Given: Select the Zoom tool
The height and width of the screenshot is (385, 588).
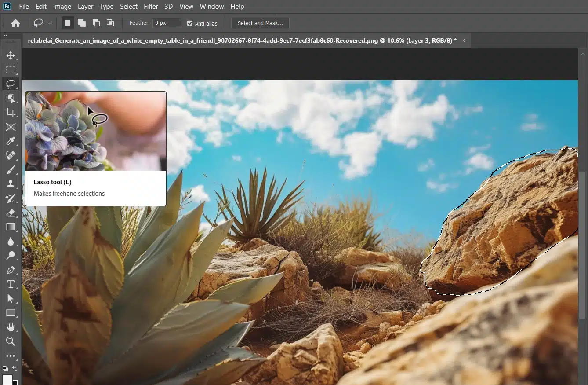Looking at the screenshot, I should (11, 341).
